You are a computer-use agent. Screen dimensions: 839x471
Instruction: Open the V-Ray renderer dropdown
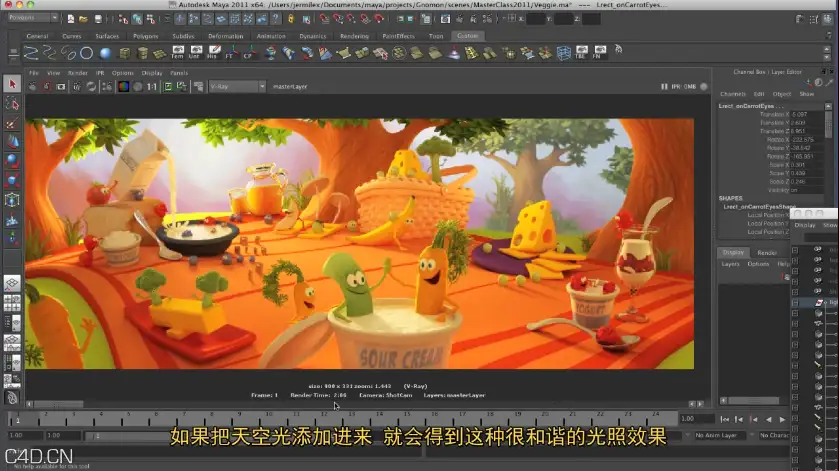tap(237, 86)
